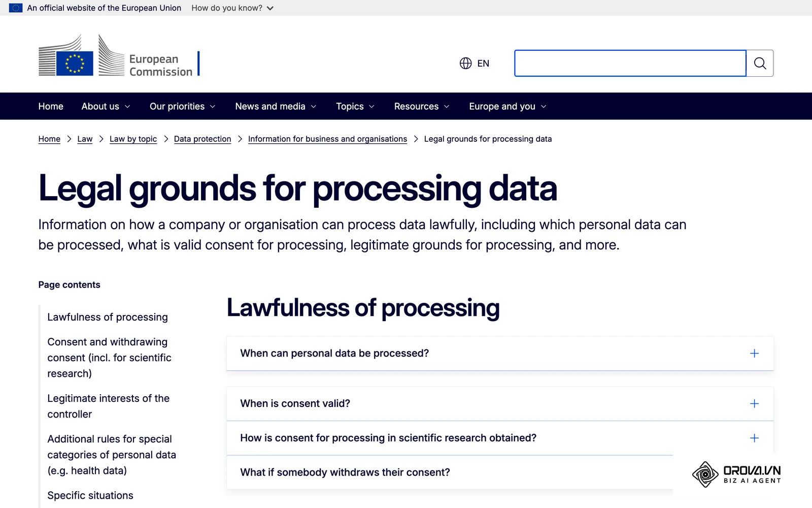Screen dimensions: 812x508
Task: Open the Europe and you menu
Action: [x=507, y=106]
